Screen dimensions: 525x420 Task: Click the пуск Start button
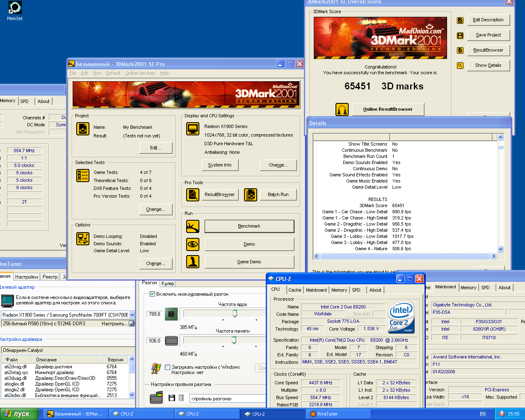coord(19,414)
